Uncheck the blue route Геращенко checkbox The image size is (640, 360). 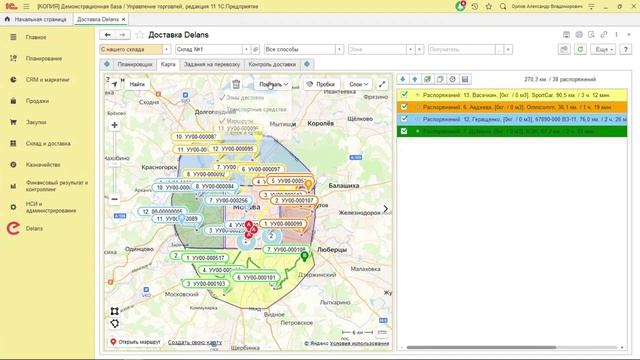[x=404, y=119]
